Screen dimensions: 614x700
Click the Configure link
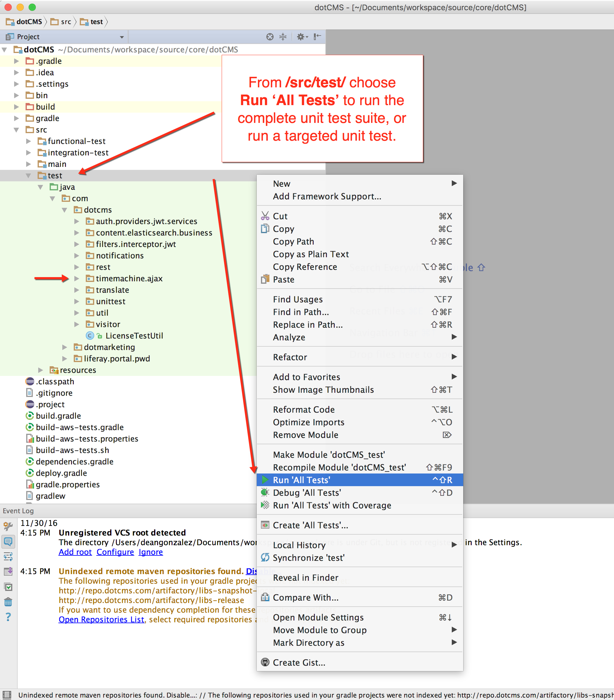[x=115, y=552]
